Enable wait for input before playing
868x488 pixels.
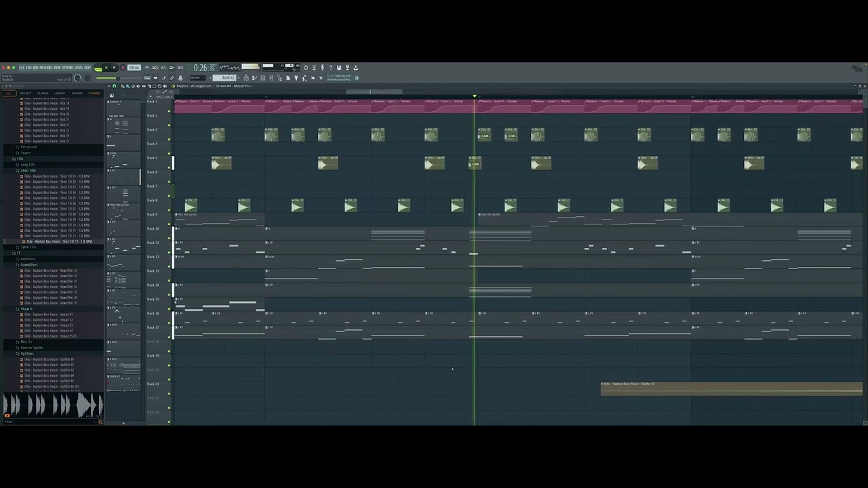coord(155,68)
